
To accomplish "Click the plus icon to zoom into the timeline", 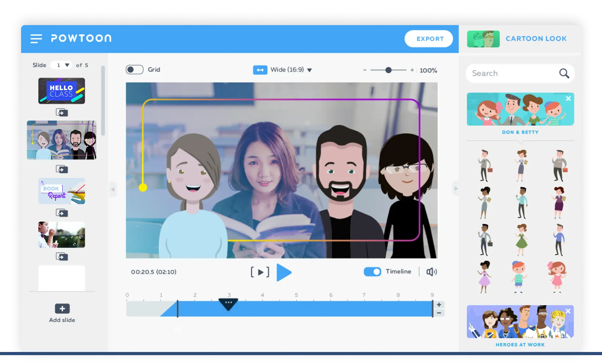I will point(439,305).
